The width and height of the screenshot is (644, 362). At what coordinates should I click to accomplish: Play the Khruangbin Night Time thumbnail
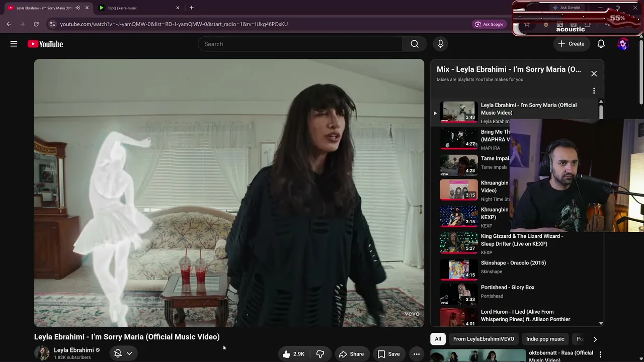(459, 190)
